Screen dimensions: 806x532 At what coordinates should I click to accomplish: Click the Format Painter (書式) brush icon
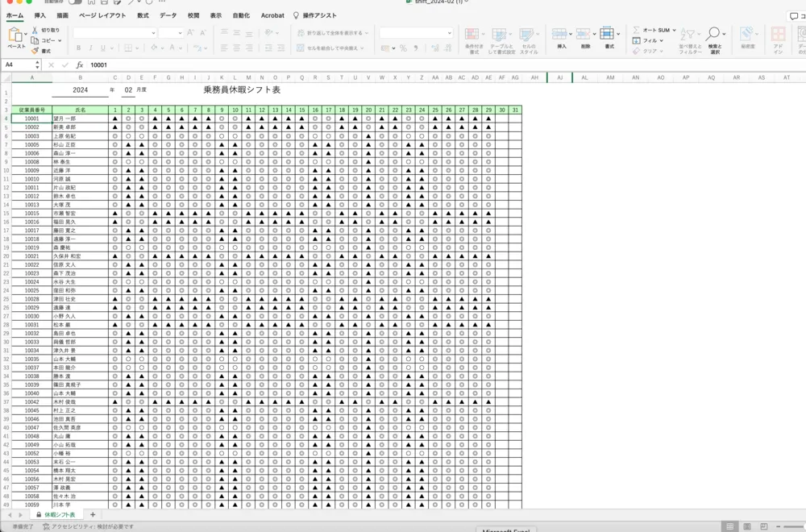(x=35, y=51)
